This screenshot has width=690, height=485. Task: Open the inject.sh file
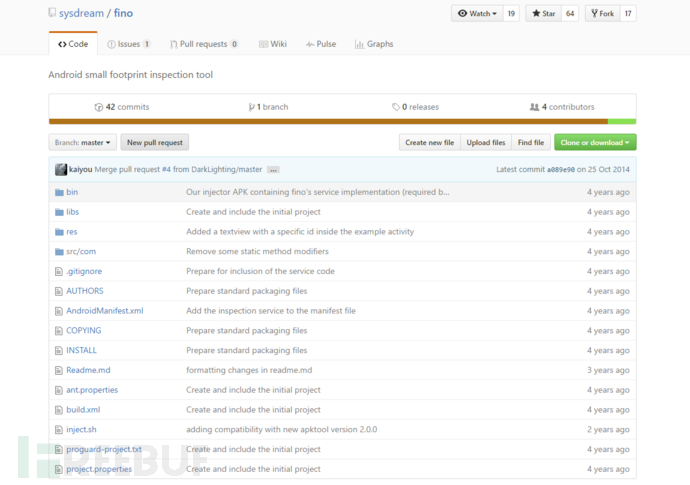[x=81, y=430]
